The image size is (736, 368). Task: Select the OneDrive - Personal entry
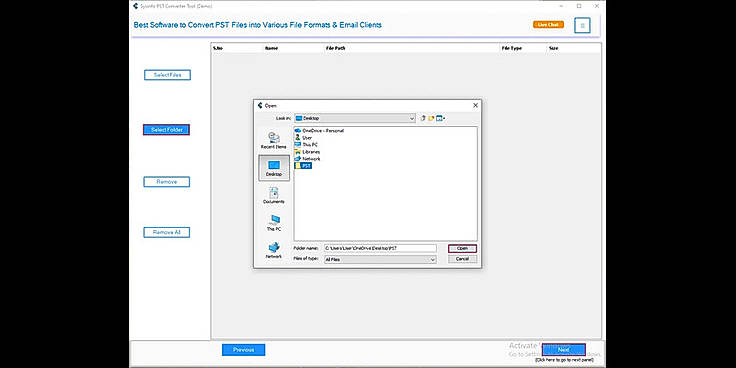pyautogui.click(x=319, y=130)
